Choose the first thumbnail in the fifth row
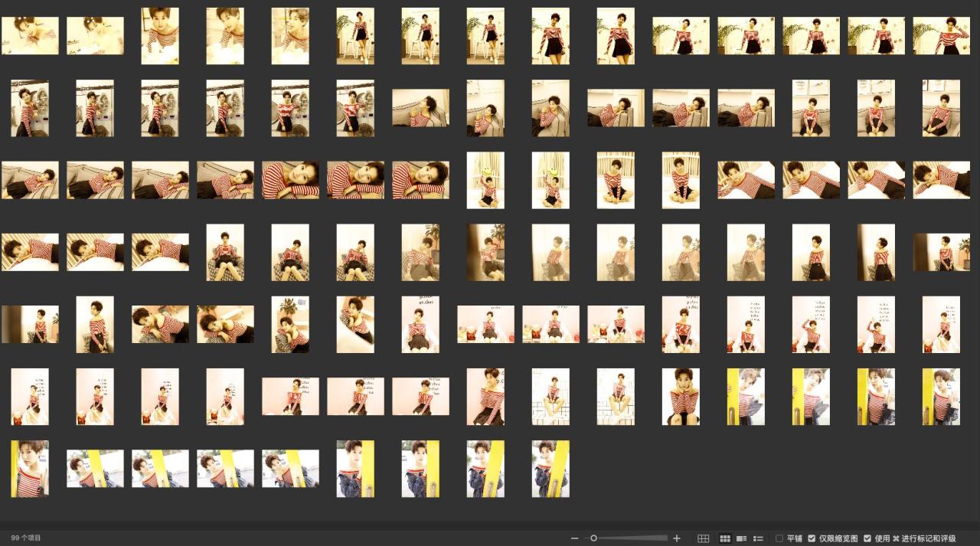This screenshot has width=980, height=546. (30, 324)
